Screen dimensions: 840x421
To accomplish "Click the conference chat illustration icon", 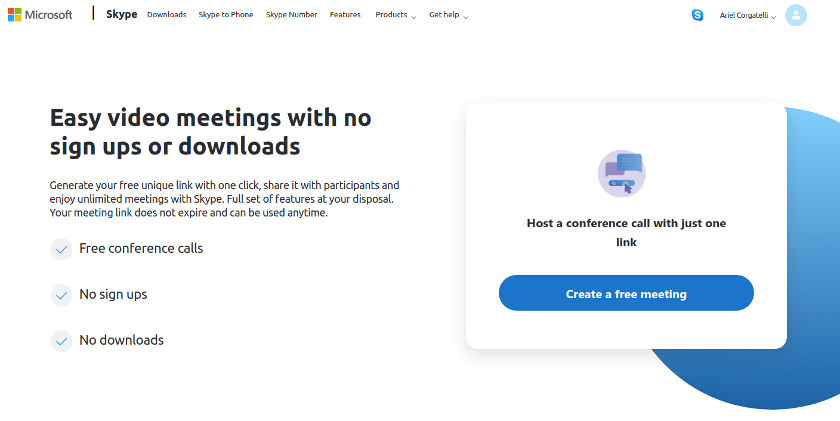I will [x=622, y=173].
